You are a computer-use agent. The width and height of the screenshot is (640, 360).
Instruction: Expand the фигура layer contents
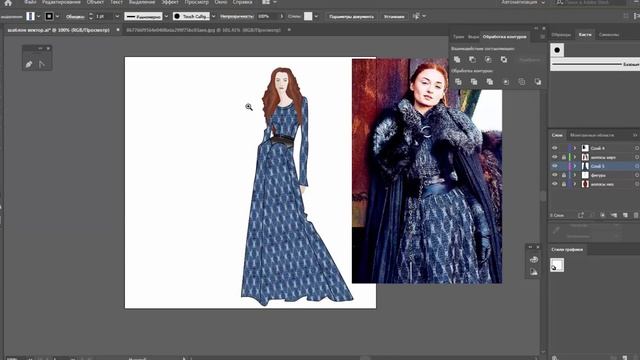click(575, 175)
